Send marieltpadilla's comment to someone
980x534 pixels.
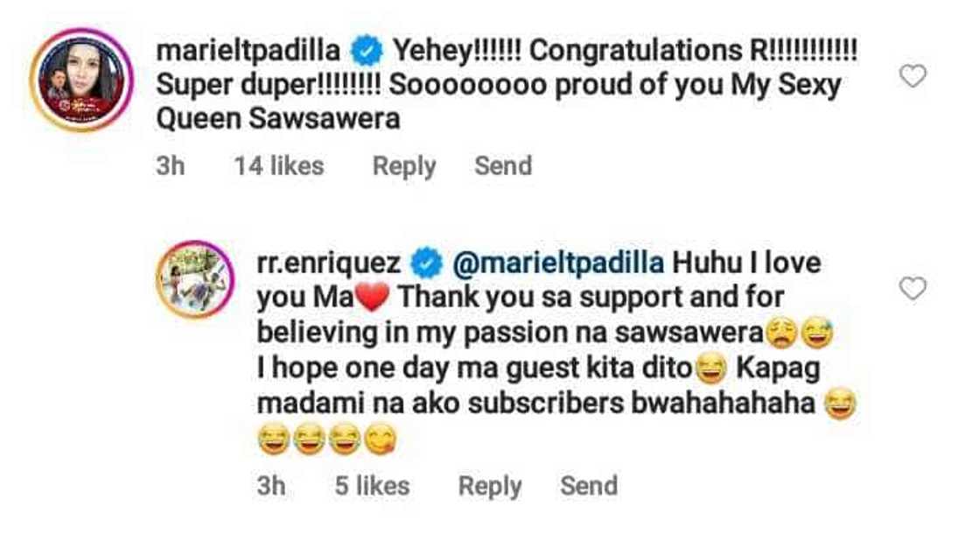point(502,165)
